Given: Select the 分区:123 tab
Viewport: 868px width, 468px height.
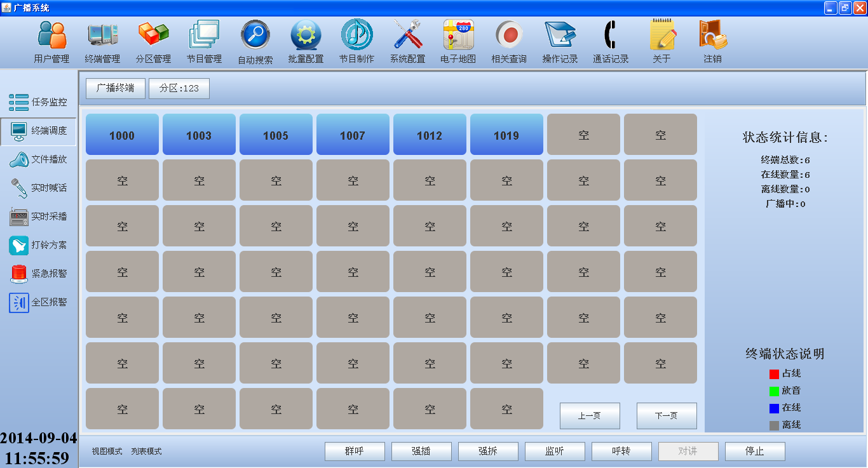Looking at the screenshot, I should click(179, 88).
